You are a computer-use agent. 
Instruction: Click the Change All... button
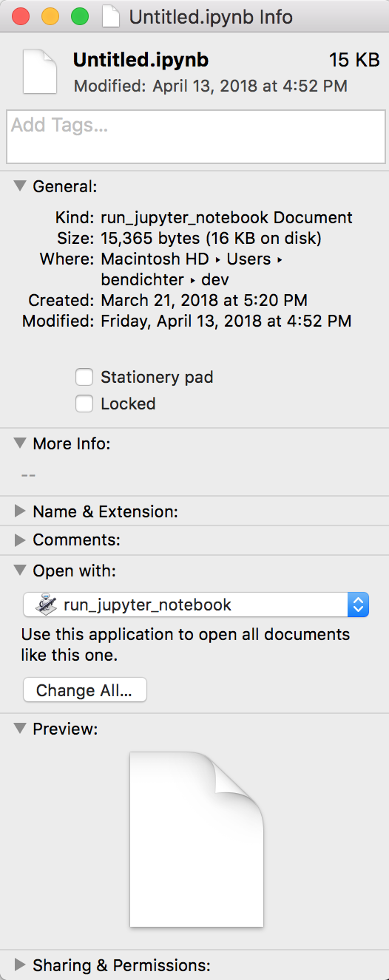point(85,690)
